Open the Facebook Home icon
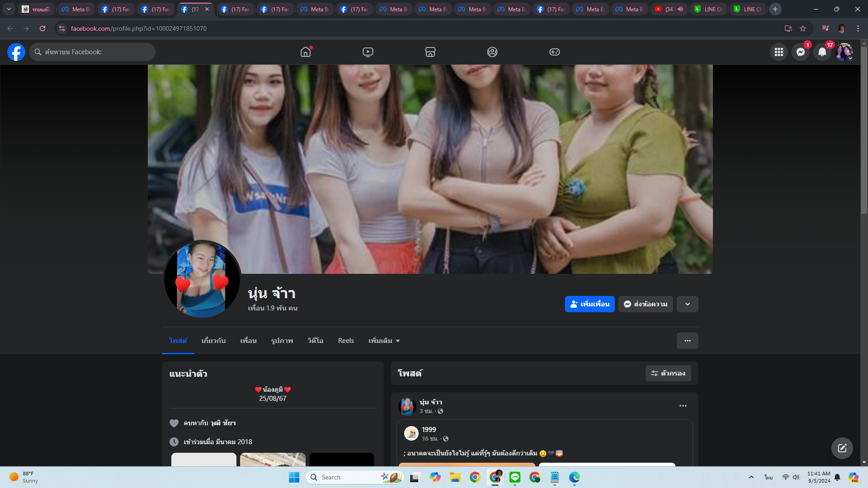The height and width of the screenshot is (488, 868). pos(306,52)
